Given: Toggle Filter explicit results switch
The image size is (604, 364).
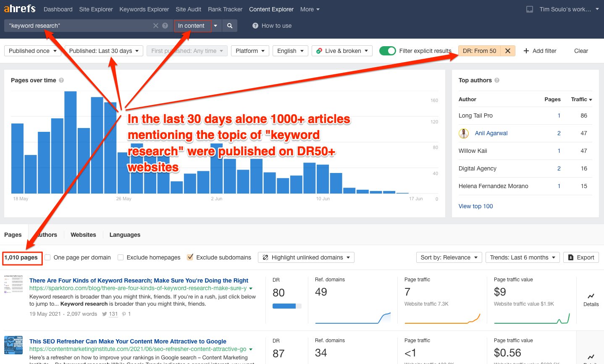Looking at the screenshot, I should (387, 51).
